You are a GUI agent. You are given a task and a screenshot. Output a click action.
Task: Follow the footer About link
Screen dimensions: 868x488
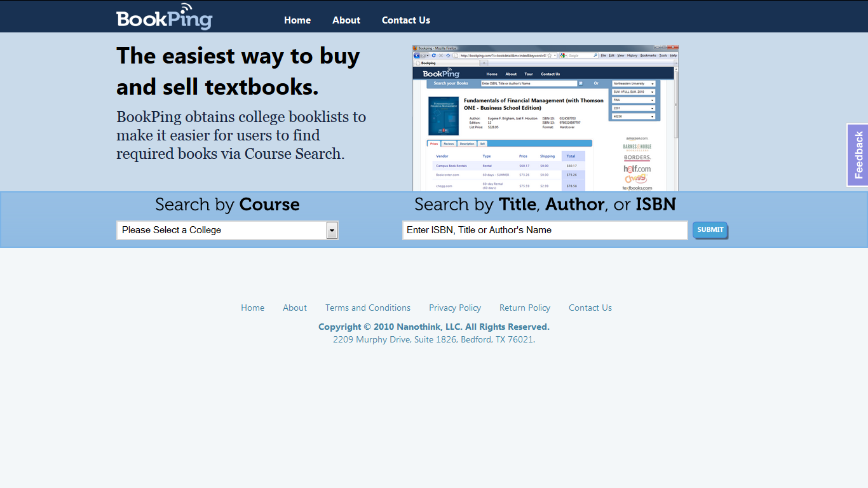pos(295,308)
